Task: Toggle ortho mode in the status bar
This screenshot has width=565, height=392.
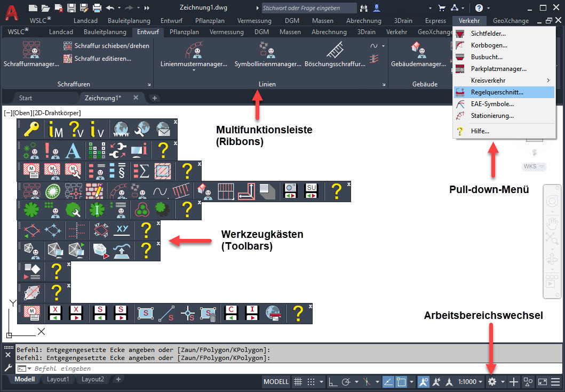Action: point(332,382)
